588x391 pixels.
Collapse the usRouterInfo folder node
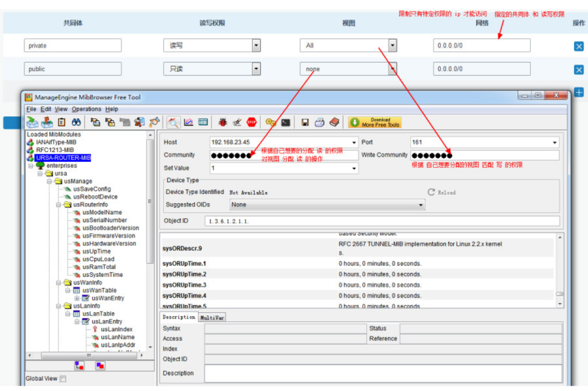pos(59,205)
